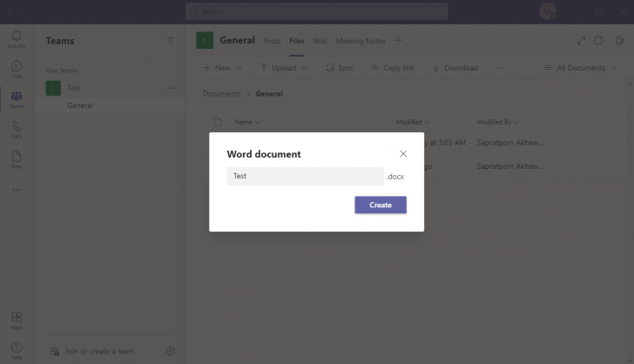
Task: Click the file type column icon
Action: click(x=218, y=122)
